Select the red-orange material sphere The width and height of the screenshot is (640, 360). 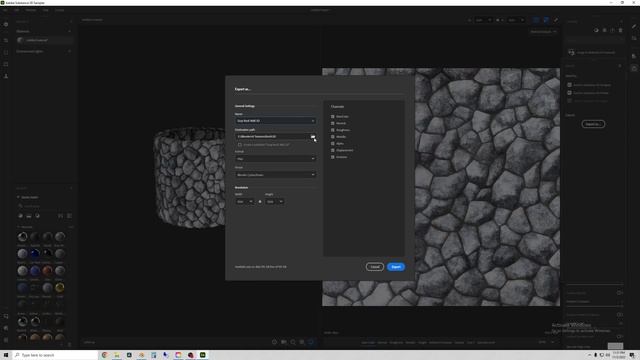click(47, 271)
